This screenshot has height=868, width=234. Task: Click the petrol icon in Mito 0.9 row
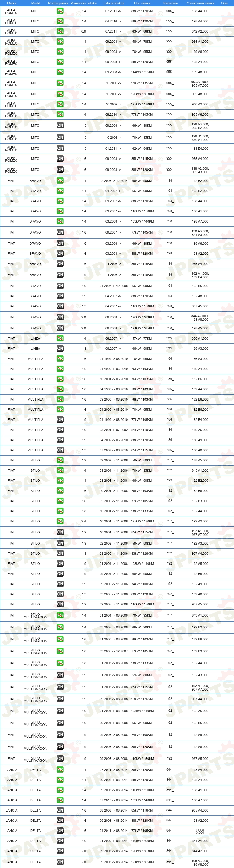[60, 31]
